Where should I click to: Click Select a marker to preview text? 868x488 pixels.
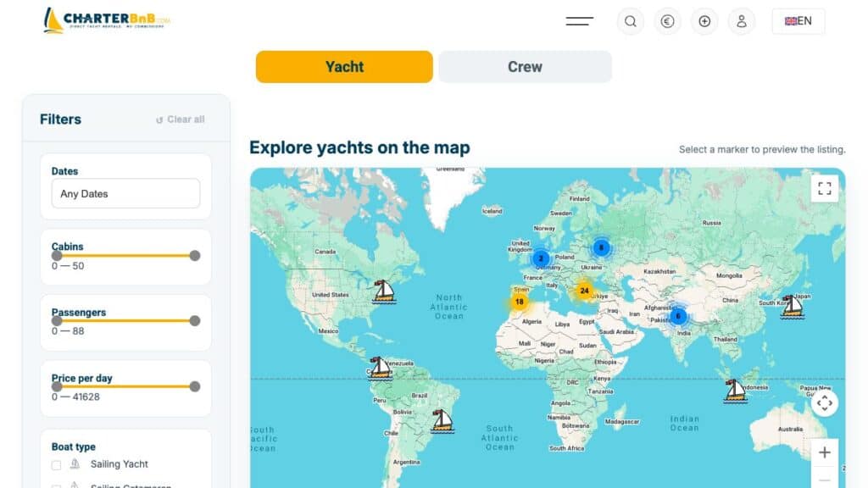pos(762,149)
